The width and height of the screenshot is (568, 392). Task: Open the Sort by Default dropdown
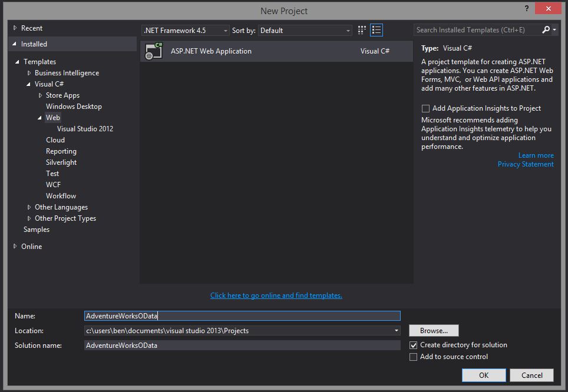click(x=305, y=31)
